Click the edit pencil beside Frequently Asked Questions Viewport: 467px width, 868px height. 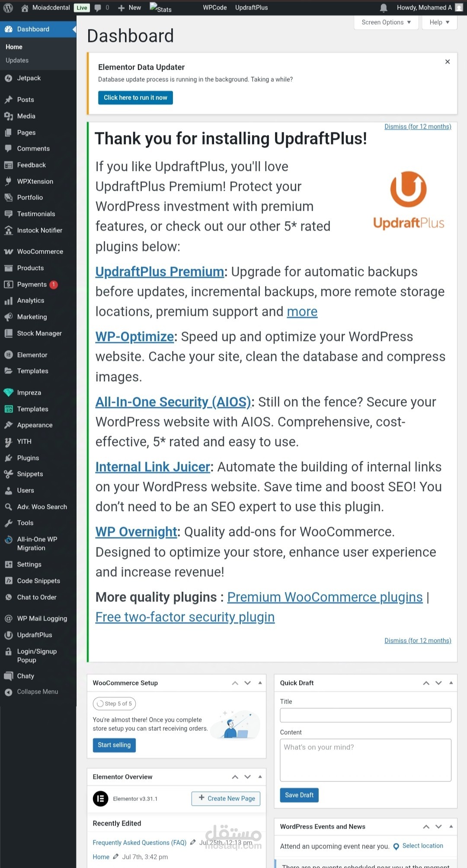[x=193, y=842]
